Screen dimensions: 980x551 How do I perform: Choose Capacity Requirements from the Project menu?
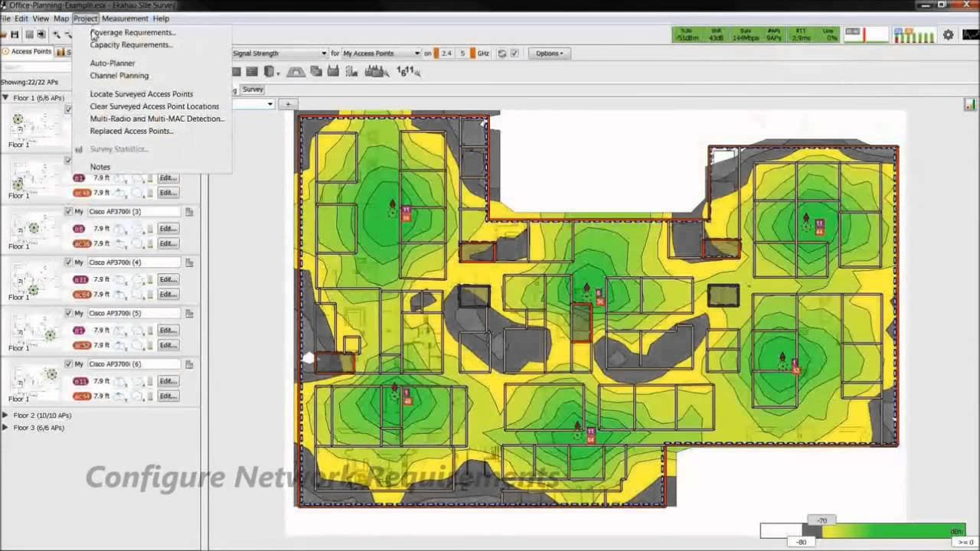131,44
